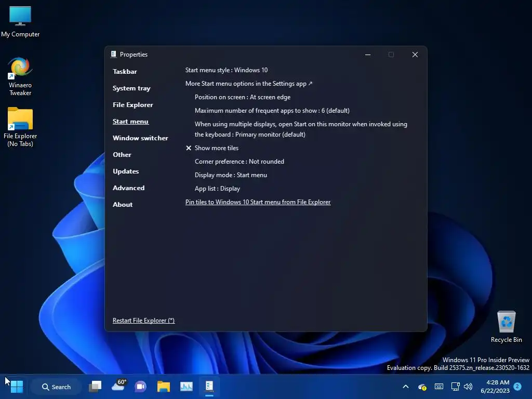
Task: Open the Updates section
Action: [126, 171]
